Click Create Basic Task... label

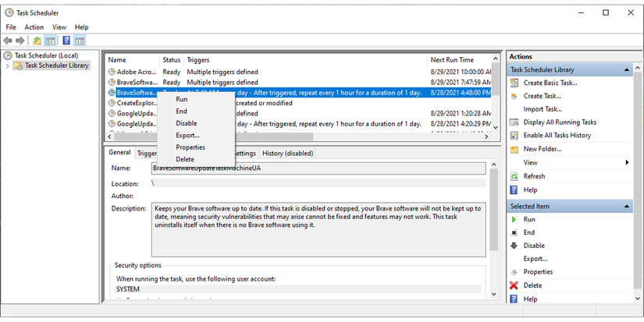point(550,83)
